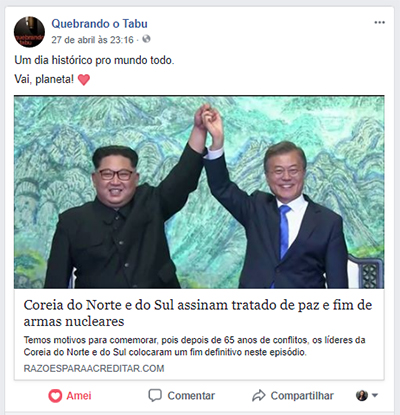This screenshot has width=400, height=415.
Task: Open the 27 de abril às 23:16 timestamp
Action: pos(92,40)
